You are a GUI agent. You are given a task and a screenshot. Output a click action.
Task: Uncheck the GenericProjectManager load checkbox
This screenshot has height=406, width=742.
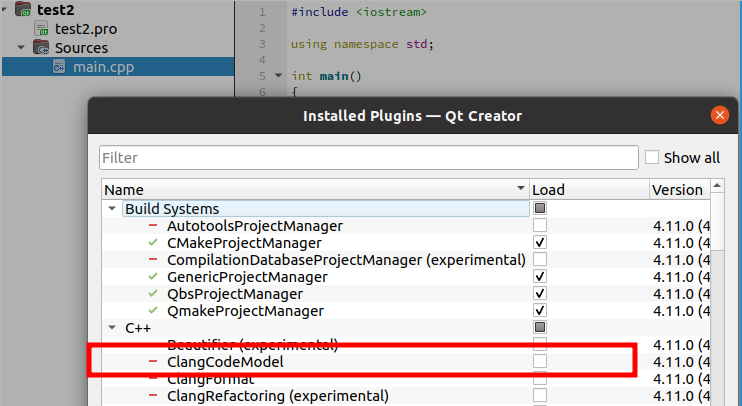tap(540, 276)
